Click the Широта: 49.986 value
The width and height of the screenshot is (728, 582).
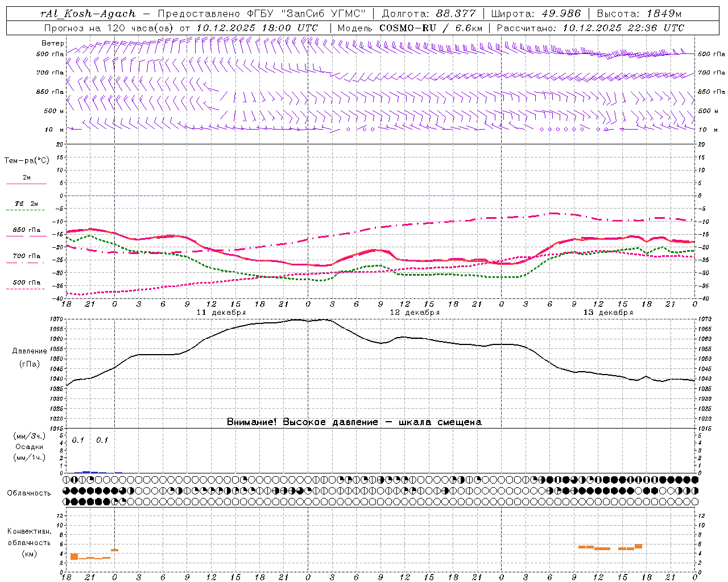(x=536, y=14)
